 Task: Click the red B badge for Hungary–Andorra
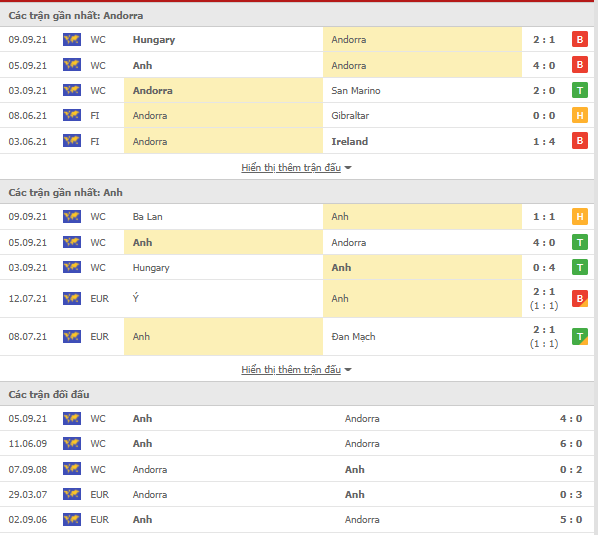pos(579,39)
